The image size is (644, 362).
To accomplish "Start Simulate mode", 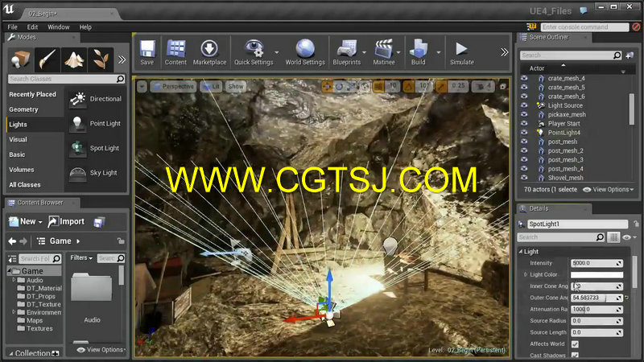I will (x=461, y=52).
